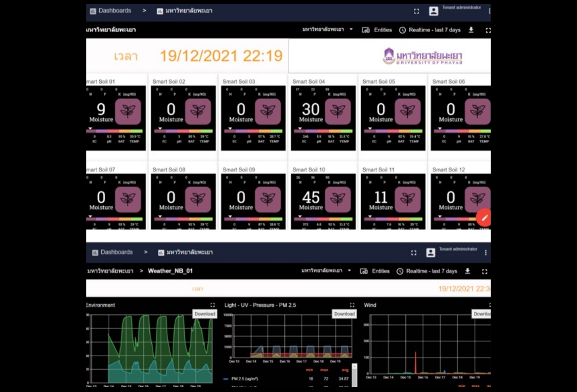This screenshot has height=392, width=577.
Task: Click the Smart Soil 01 moisture color bar
Action: point(116,131)
